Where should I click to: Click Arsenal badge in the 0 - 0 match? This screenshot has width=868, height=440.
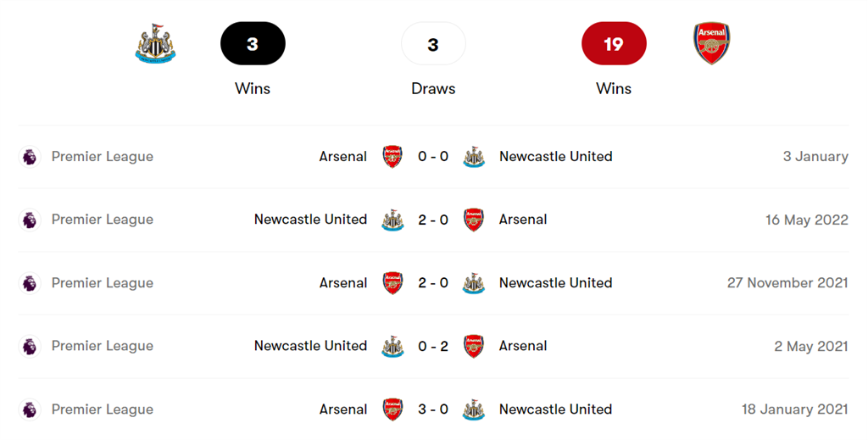click(392, 157)
